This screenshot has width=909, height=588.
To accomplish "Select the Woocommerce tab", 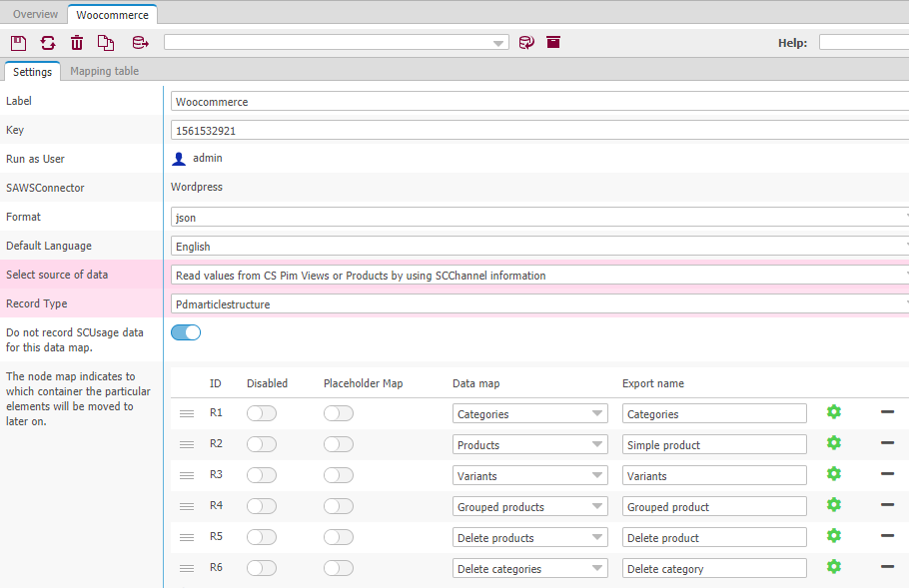I will [x=112, y=15].
